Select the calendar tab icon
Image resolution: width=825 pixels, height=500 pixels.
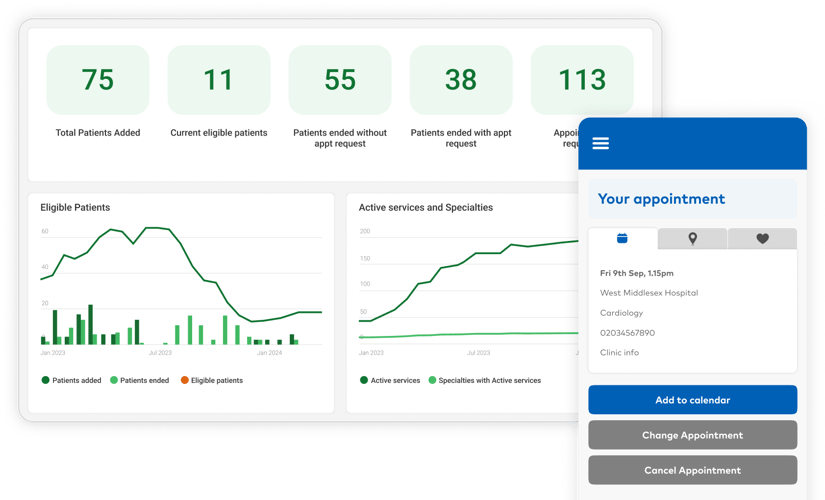coord(622,238)
